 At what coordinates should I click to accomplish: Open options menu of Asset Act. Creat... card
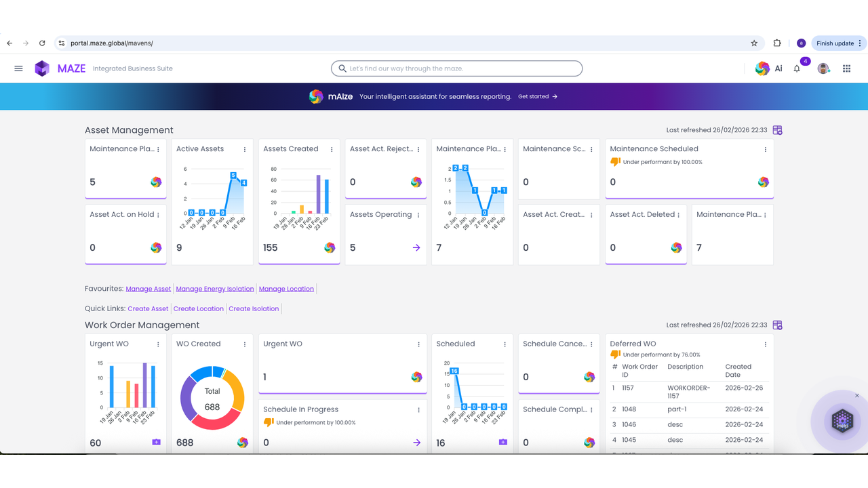592,215
